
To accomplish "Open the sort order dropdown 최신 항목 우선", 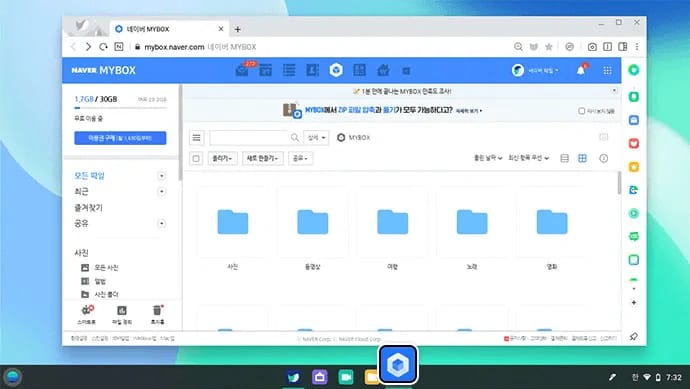I will point(529,158).
